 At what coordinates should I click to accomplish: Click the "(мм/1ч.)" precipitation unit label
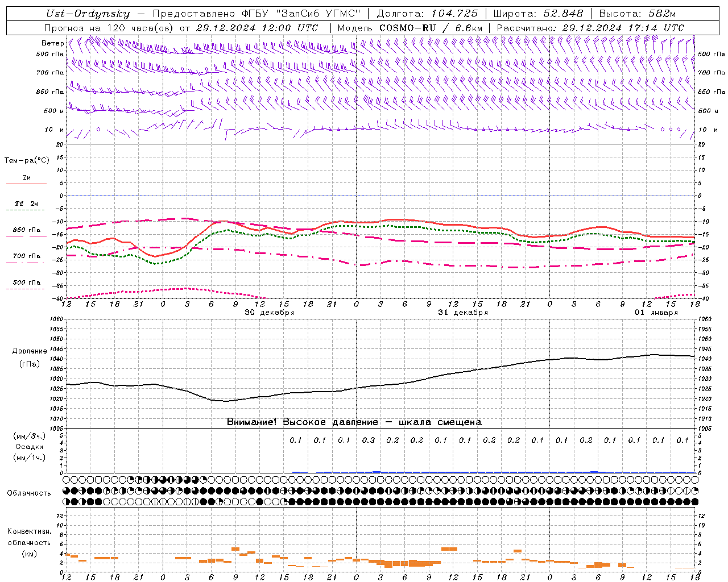[29, 458]
